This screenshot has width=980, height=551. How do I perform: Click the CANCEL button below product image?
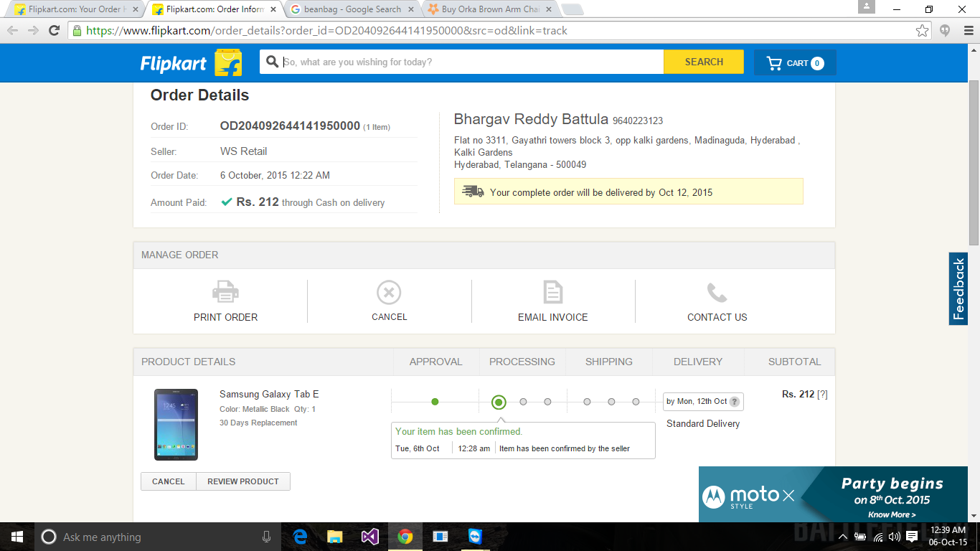[x=169, y=481]
